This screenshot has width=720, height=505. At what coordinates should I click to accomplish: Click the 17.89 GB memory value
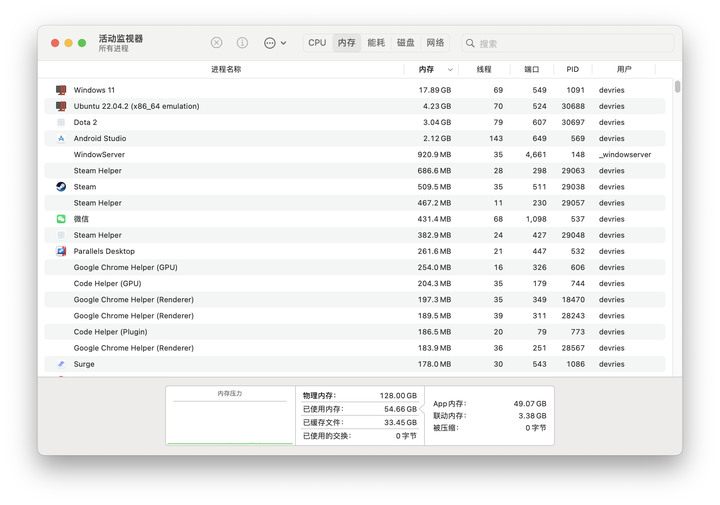(x=434, y=90)
